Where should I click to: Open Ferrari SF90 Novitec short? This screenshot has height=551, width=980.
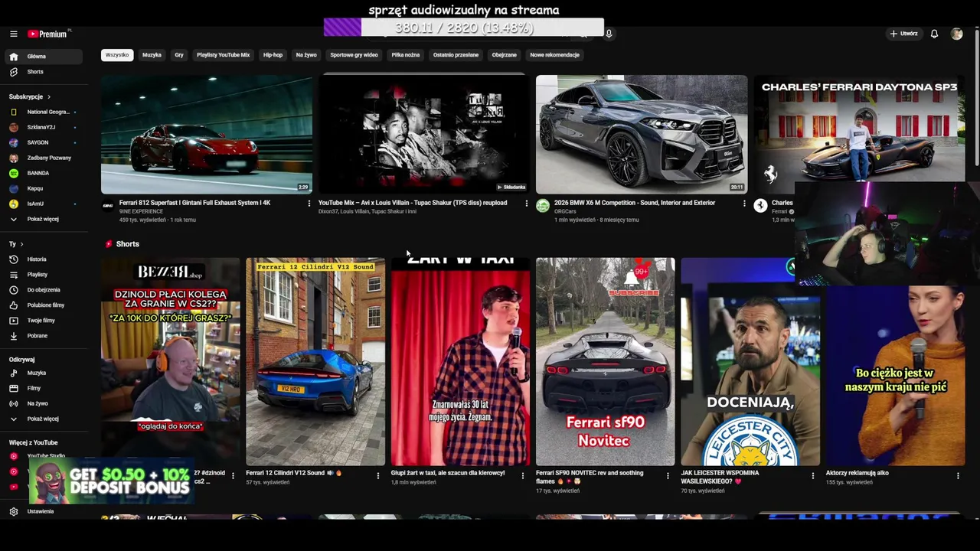click(605, 361)
